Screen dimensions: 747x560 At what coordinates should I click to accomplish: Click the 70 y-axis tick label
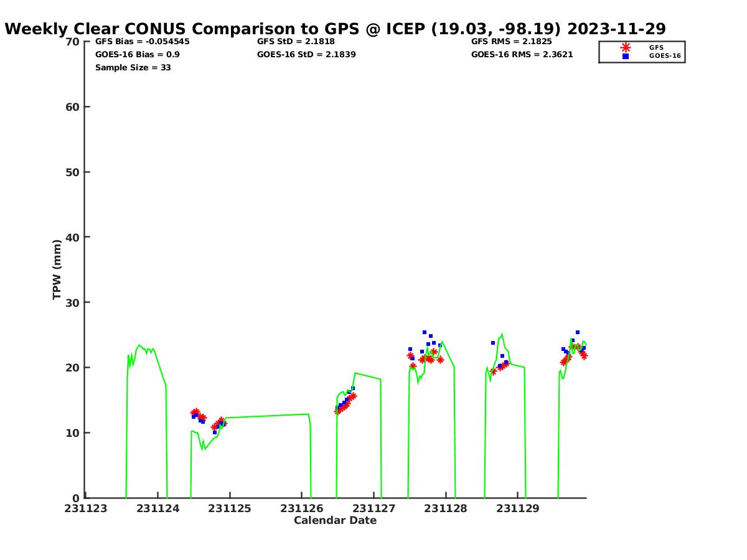click(73, 42)
